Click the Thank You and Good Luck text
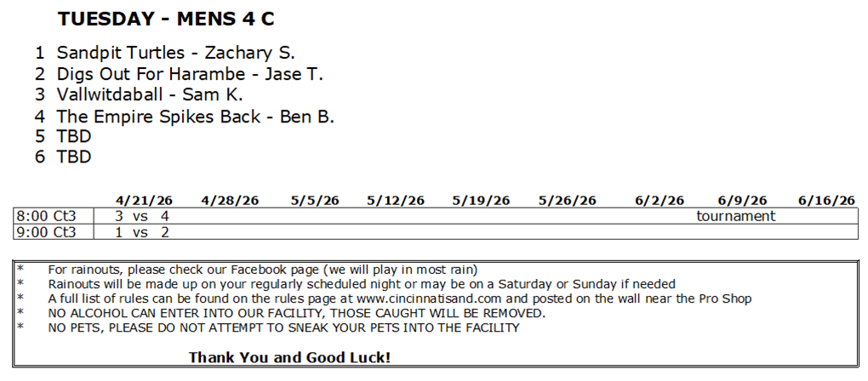This screenshot has width=868, height=381. [289, 357]
